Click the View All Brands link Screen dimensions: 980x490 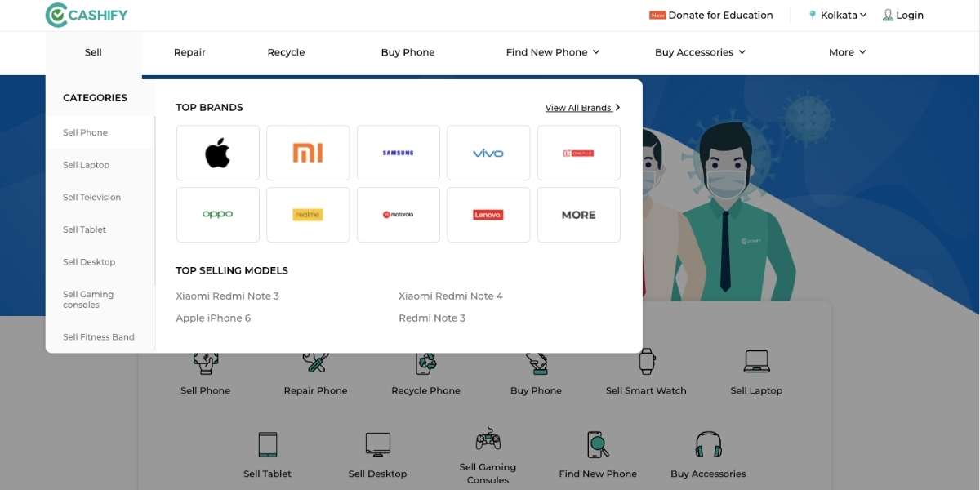(578, 107)
